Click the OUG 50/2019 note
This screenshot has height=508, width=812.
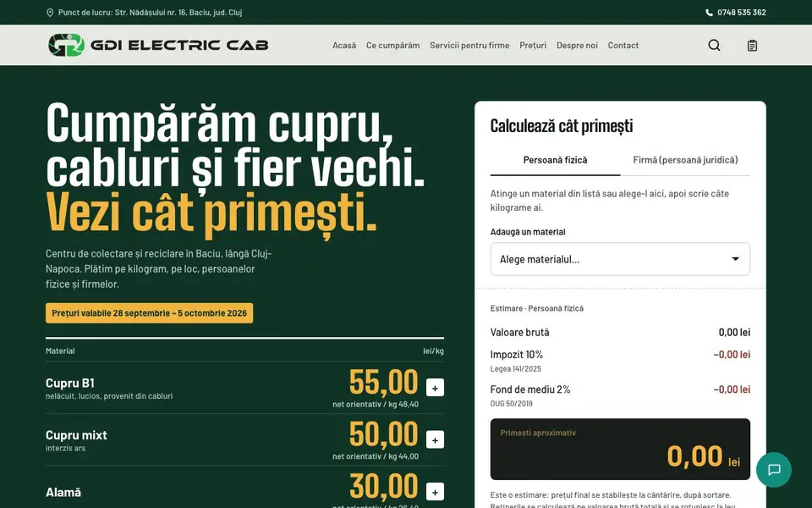(511, 404)
